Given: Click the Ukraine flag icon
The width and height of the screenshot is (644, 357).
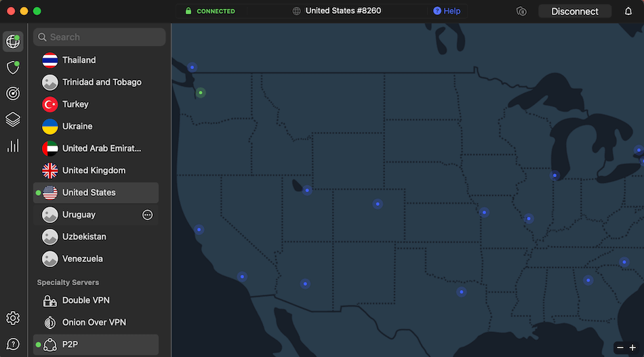Looking at the screenshot, I should point(49,127).
